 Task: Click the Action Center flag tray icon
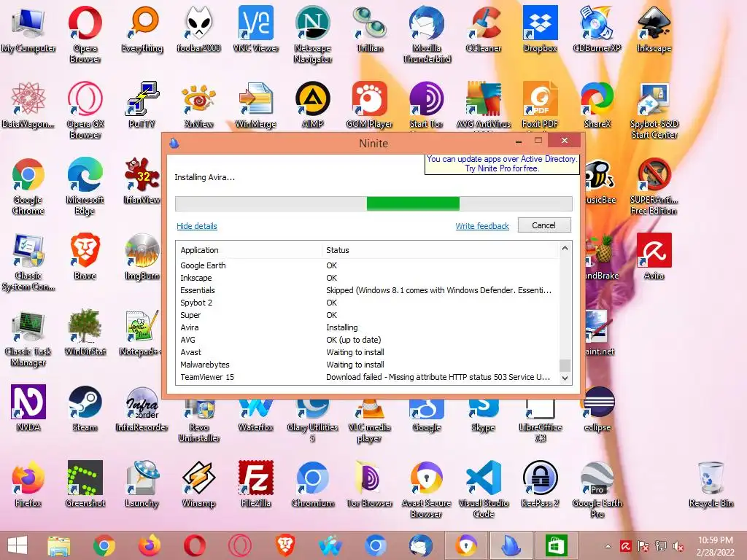(x=643, y=546)
